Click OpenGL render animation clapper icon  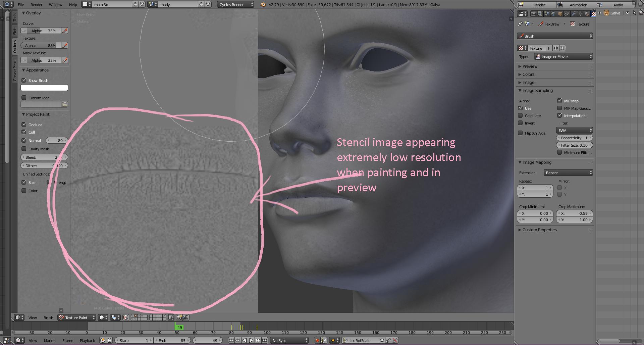tap(186, 317)
